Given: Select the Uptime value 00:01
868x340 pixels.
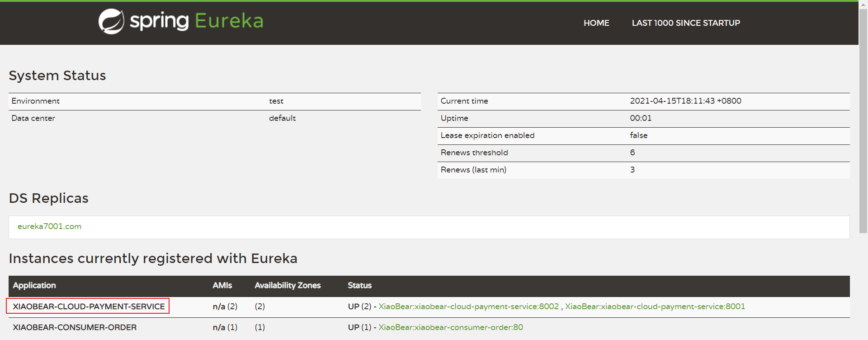Looking at the screenshot, I should (641, 118).
